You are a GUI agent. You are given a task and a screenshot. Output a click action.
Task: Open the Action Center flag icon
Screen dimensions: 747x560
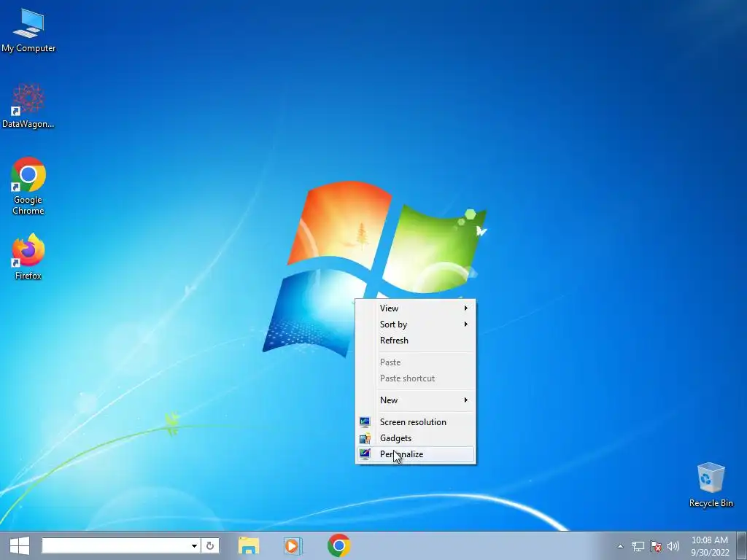coord(656,546)
